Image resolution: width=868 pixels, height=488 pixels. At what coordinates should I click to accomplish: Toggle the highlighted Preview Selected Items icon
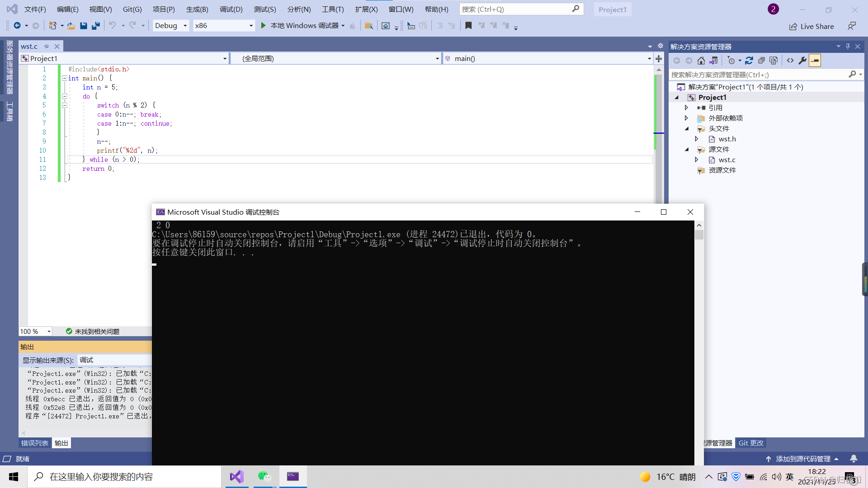click(x=815, y=61)
